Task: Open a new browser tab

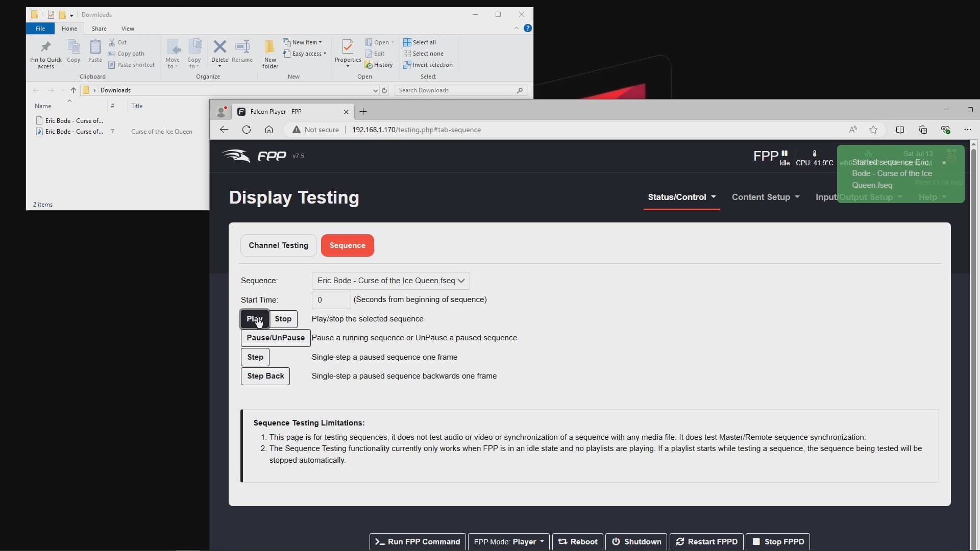Action: pyautogui.click(x=363, y=111)
